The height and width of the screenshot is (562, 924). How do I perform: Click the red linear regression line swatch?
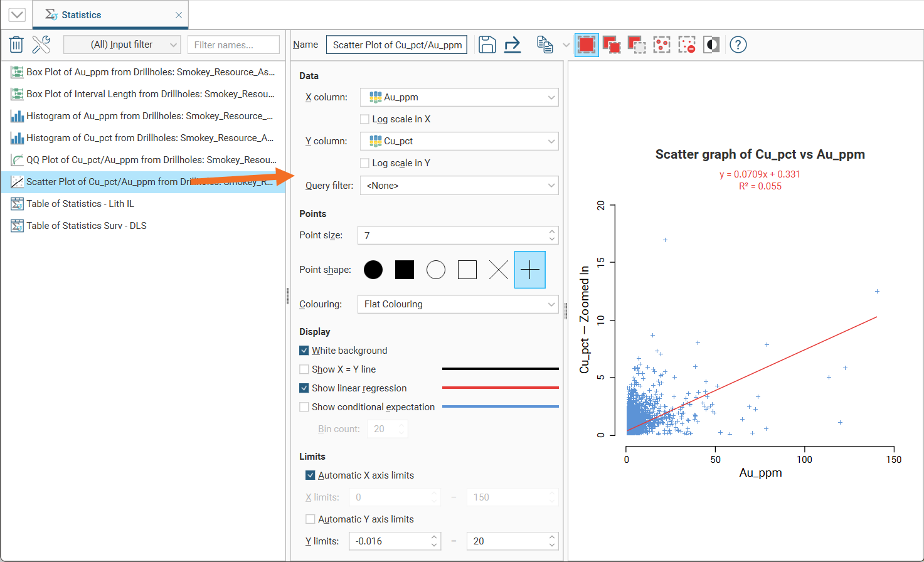pos(500,388)
